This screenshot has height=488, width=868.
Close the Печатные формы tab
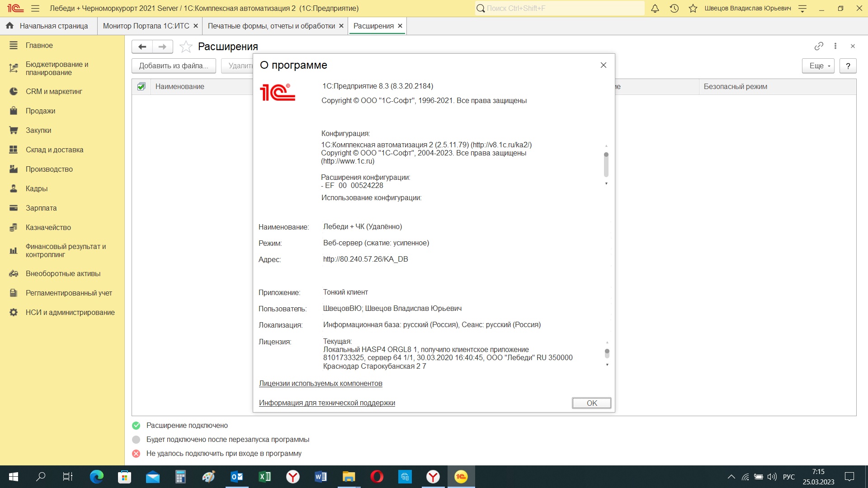pyautogui.click(x=341, y=26)
